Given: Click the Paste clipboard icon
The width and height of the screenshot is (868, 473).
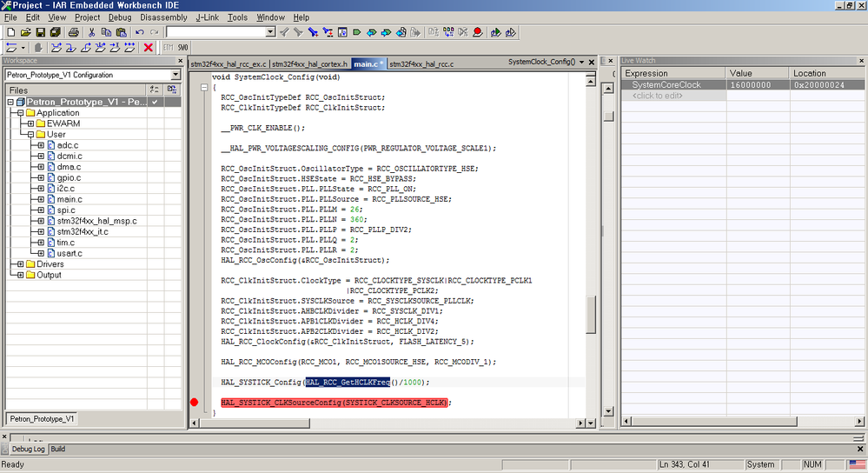Looking at the screenshot, I should [122, 32].
